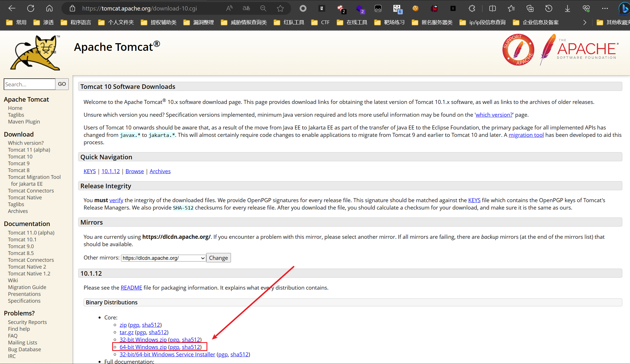This screenshot has height=364, width=630.
Task: Click the GO search button
Action: pyautogui.click(x=62, y=84)
